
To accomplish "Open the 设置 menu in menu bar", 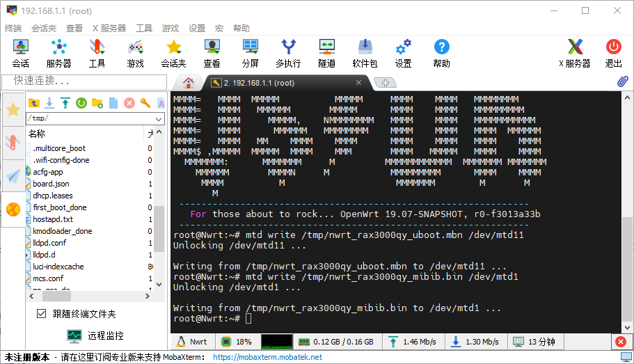I will point(197,29).
